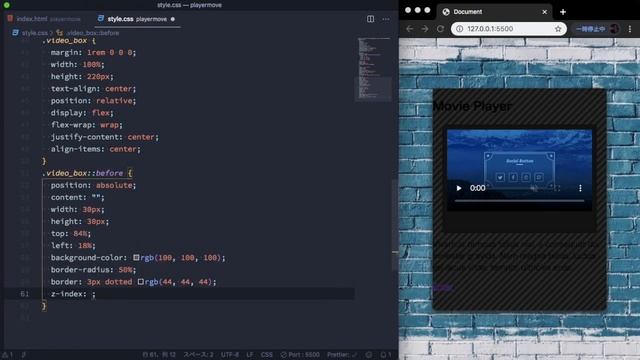640x360 pixels.
Task: Click the code minimap overview
Action: click(x=374, y=68)
